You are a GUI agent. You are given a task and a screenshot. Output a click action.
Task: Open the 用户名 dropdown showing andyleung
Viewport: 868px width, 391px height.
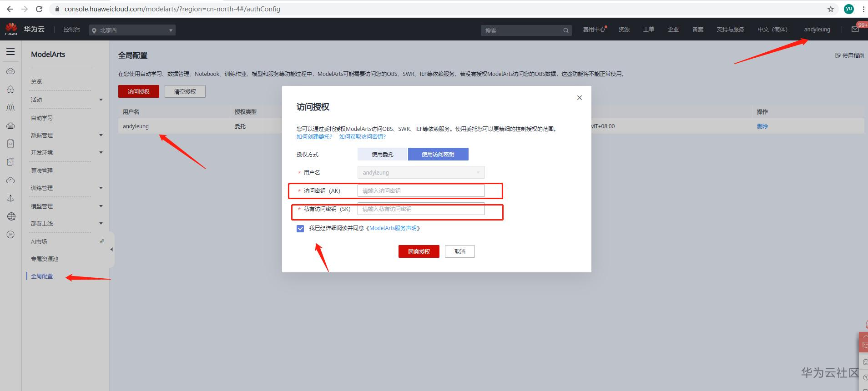coord(421,172)
